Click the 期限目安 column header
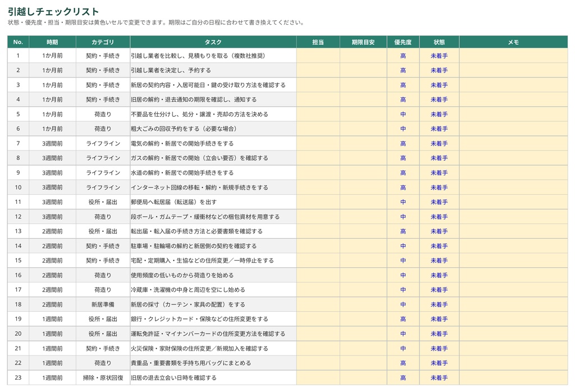The width and height of the screenshot is (575, 392). [x=363, y=42]
